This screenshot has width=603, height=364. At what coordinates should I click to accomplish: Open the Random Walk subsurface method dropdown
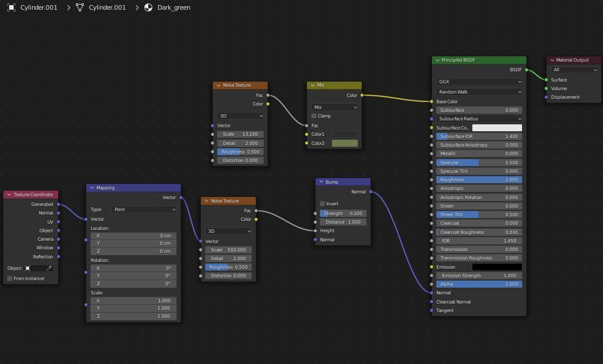(479, 92)
